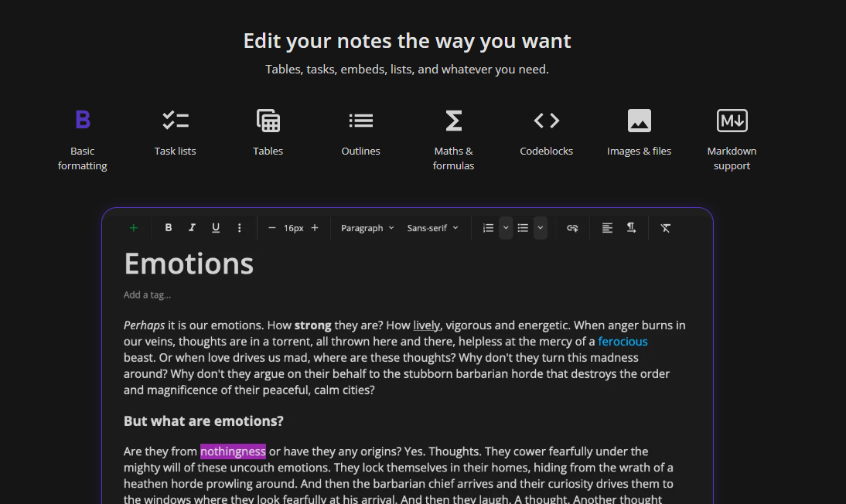Open more formatting options (three dots)
Viewport: 846px width, 504px height.
click(239, 228)
